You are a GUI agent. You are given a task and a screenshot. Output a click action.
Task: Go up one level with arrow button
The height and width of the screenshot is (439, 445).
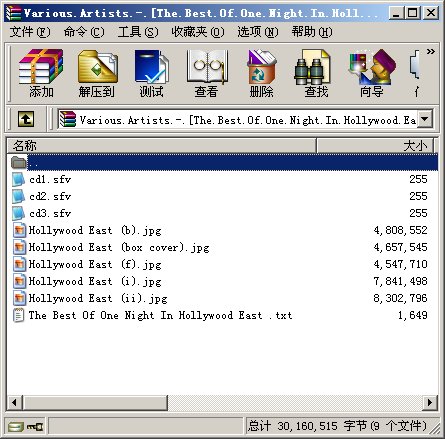pyautogui.click(x=26, y=119)
